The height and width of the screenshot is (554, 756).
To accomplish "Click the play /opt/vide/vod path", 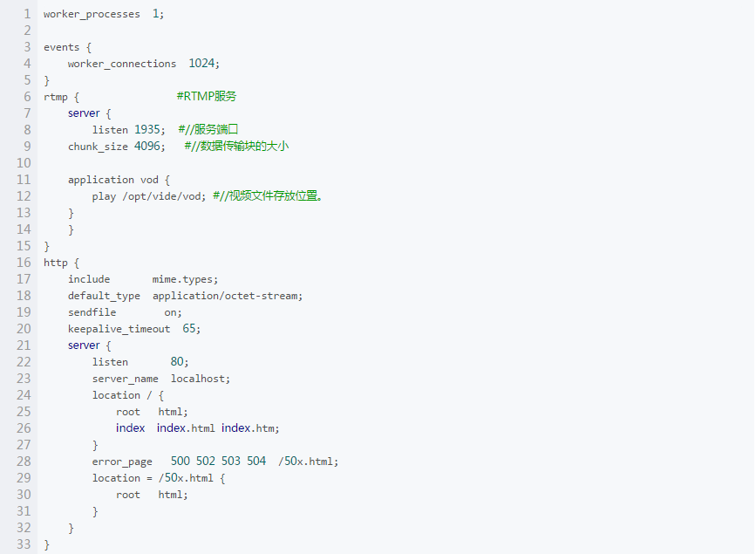I will 164,196.
